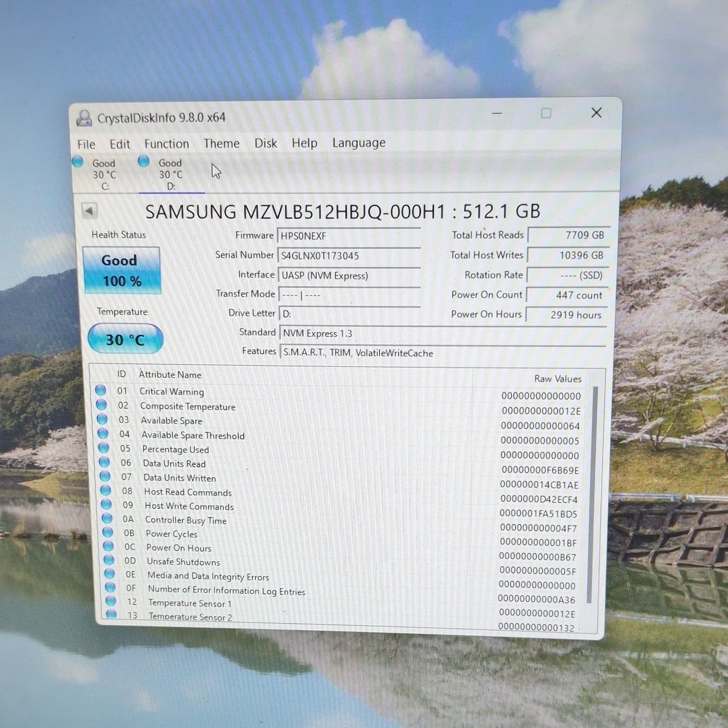Click the Power On Count value 447 count

tap(567, 295)
